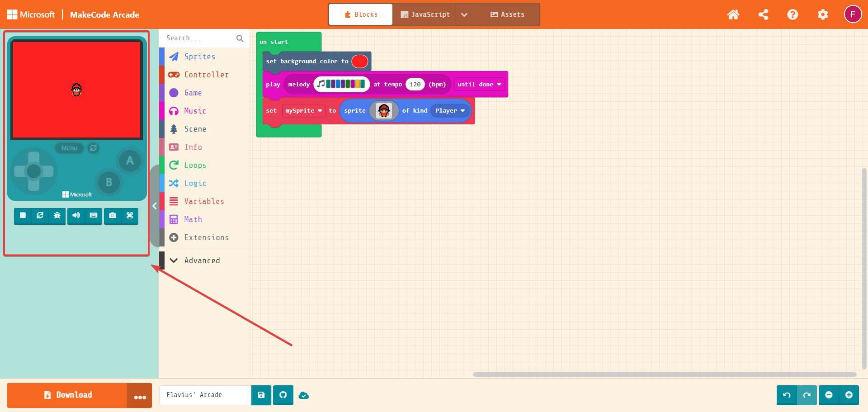Screen dimensions: 868x412
Task: Mute the simulator sound
Action: coord(76,216)
